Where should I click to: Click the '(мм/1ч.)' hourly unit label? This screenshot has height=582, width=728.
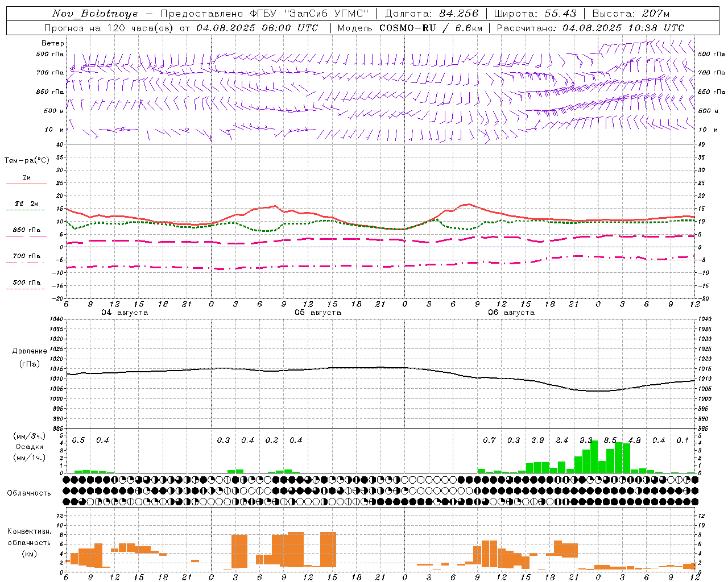pyautogui.click(x=29, y=458)
